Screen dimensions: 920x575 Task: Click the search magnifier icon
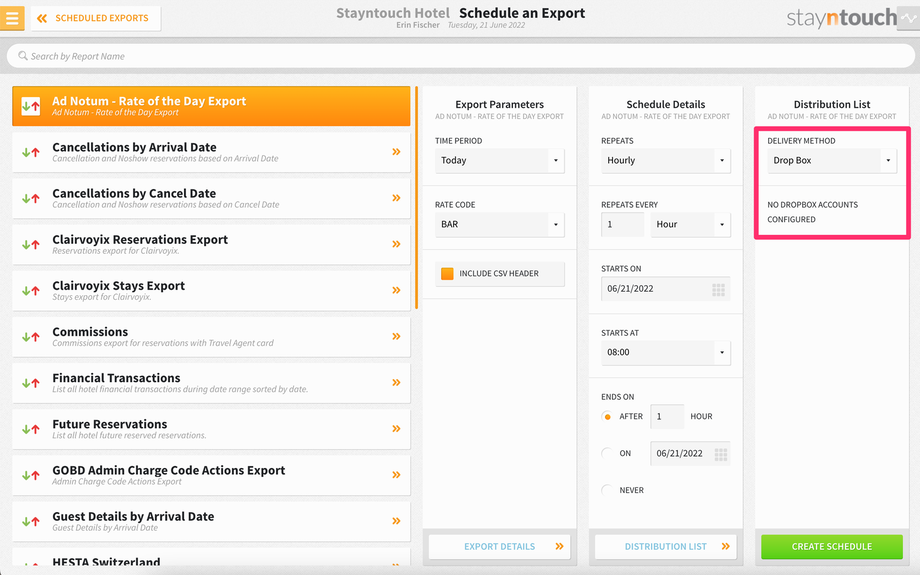click(23, 56)
